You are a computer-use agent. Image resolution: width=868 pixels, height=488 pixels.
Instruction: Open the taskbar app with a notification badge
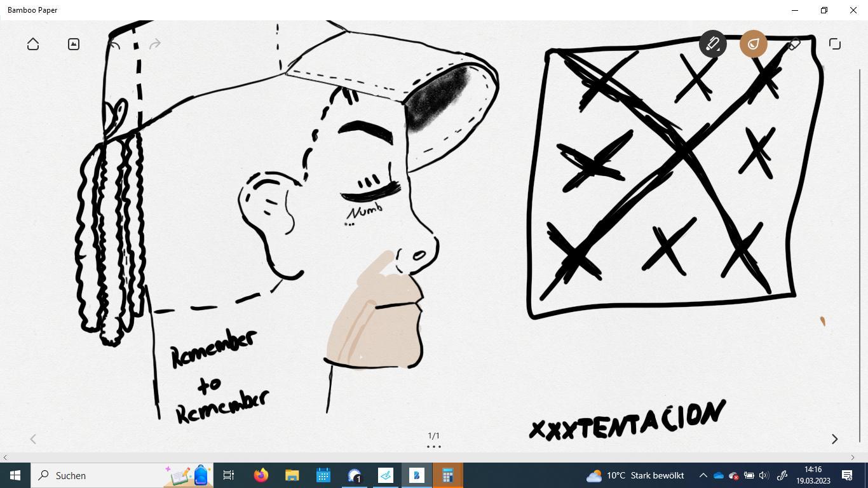[355, 475]
